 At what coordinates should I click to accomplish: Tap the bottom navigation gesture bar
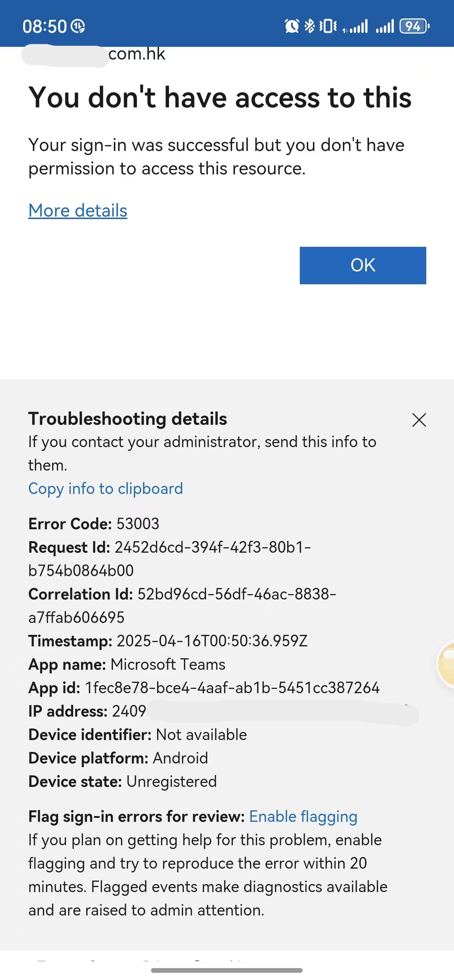click(227, 971)
